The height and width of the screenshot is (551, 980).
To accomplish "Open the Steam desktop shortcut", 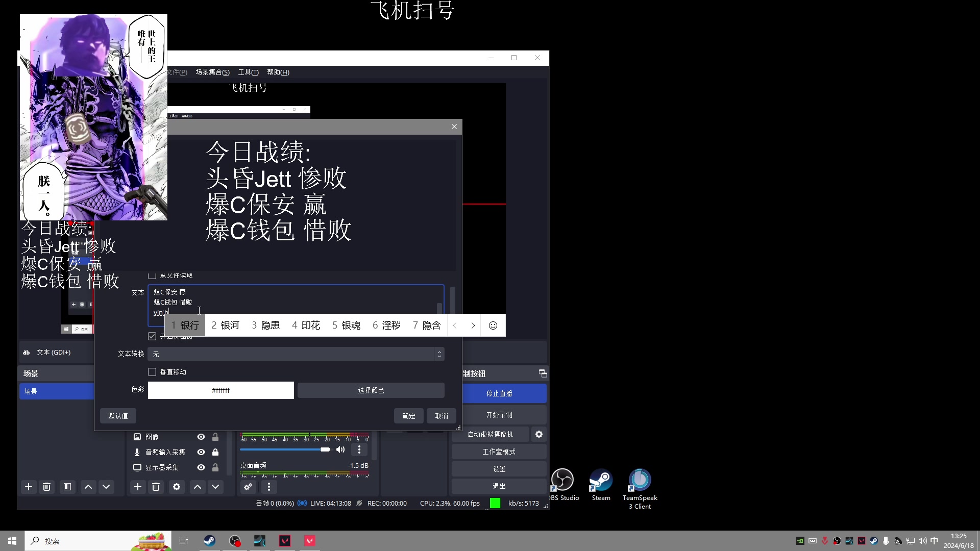I will (x=601, y=485).
